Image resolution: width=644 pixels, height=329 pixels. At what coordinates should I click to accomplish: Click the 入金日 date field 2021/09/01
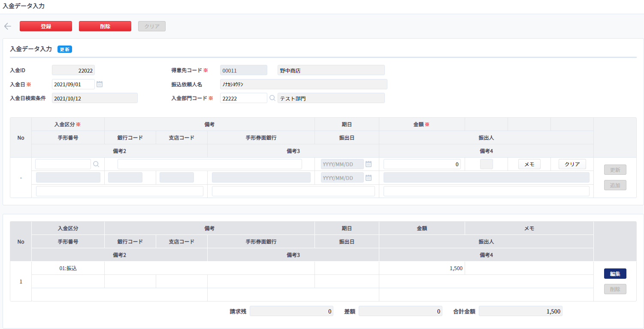pos(73,84)
